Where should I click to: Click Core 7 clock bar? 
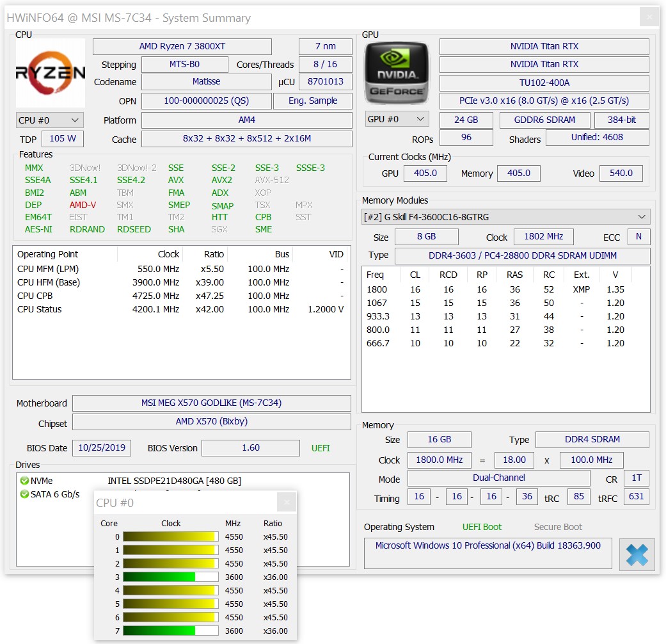tap(171, 631)
